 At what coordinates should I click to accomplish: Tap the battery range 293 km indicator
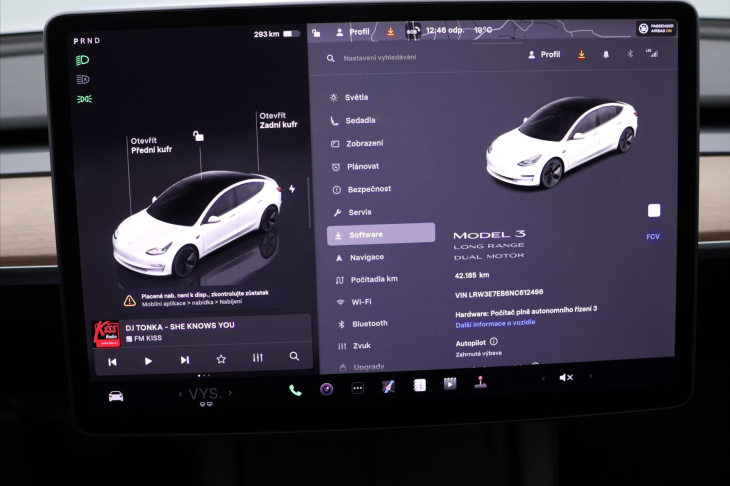277,34
